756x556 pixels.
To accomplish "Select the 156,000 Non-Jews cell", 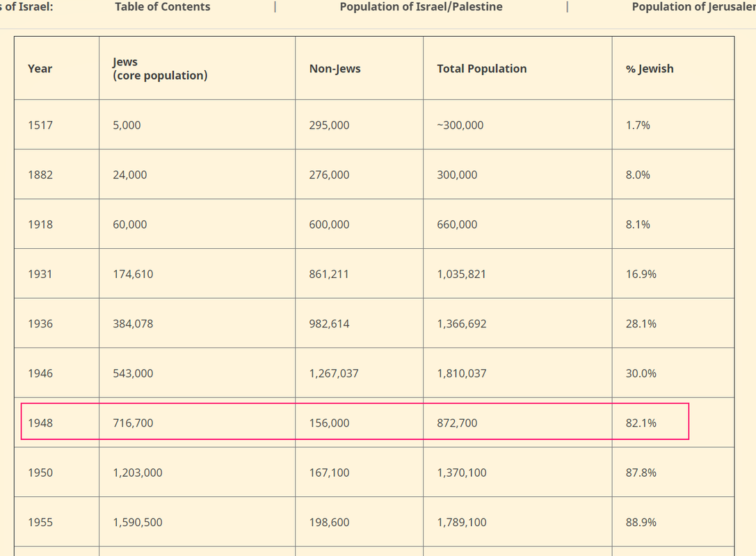I will (x=359, y=423).
